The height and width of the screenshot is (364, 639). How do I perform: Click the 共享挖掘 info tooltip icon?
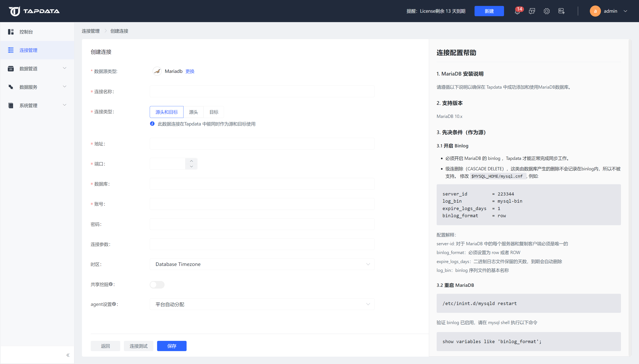pos(111,284)
